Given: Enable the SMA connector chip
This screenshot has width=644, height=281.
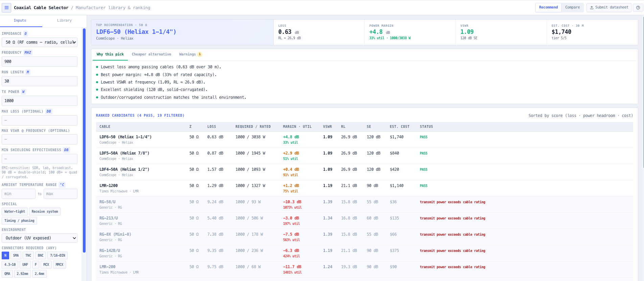Looking at the screenshot, I should pyautogui.click(x=16, y=256).
